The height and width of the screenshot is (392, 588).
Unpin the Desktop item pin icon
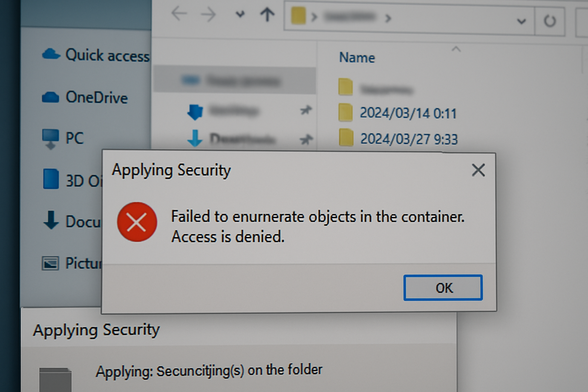(x=306, y=111)
